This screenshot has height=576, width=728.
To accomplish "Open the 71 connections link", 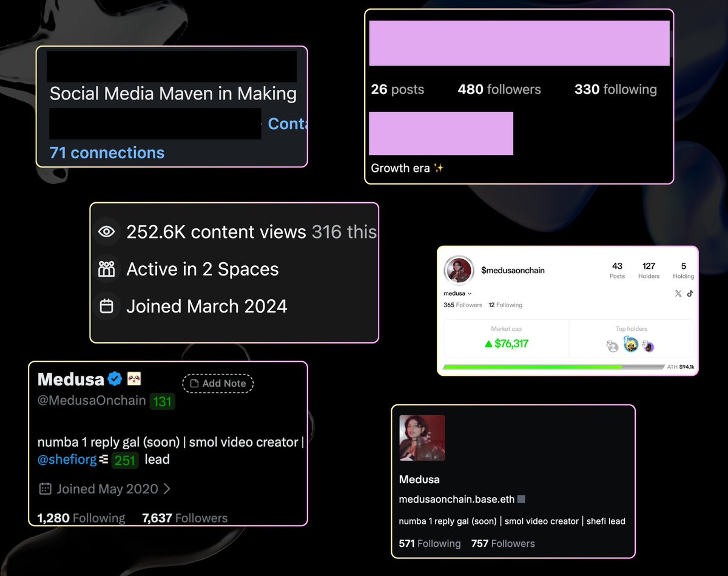I will (x=107, y=152).
